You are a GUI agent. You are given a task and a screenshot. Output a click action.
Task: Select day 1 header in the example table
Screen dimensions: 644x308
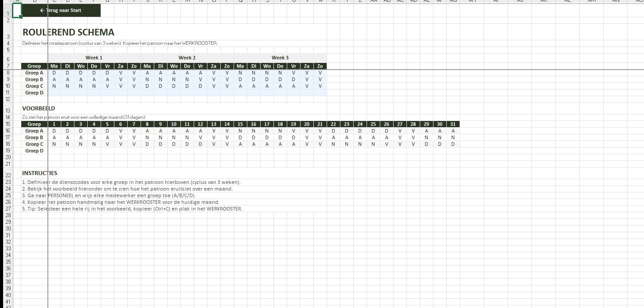coord(54,124)
